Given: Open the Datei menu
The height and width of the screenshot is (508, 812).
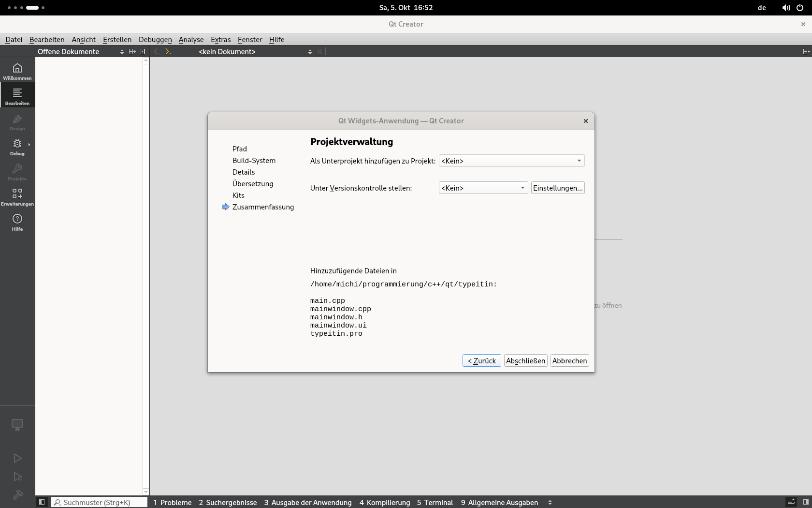Looking at the screenshot, I should click(x=14, y=40).
